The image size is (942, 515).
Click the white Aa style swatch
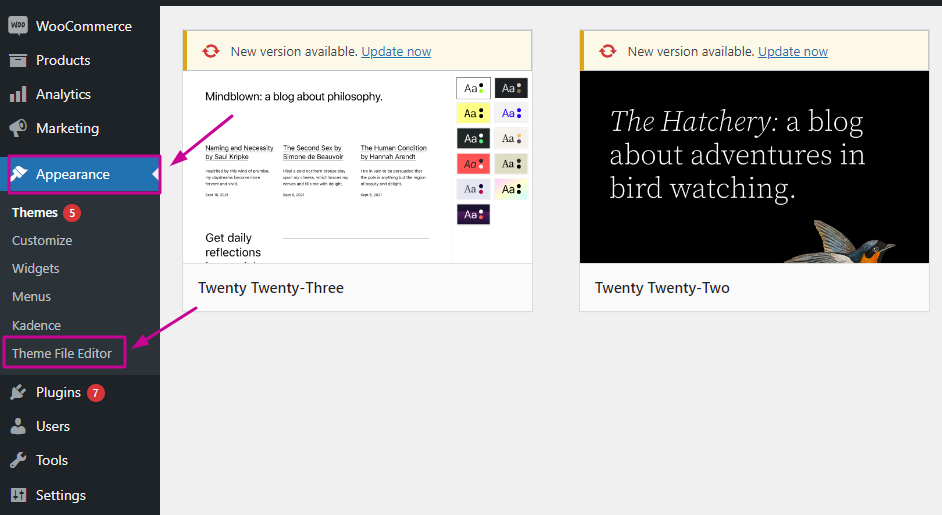click(473, 88)
